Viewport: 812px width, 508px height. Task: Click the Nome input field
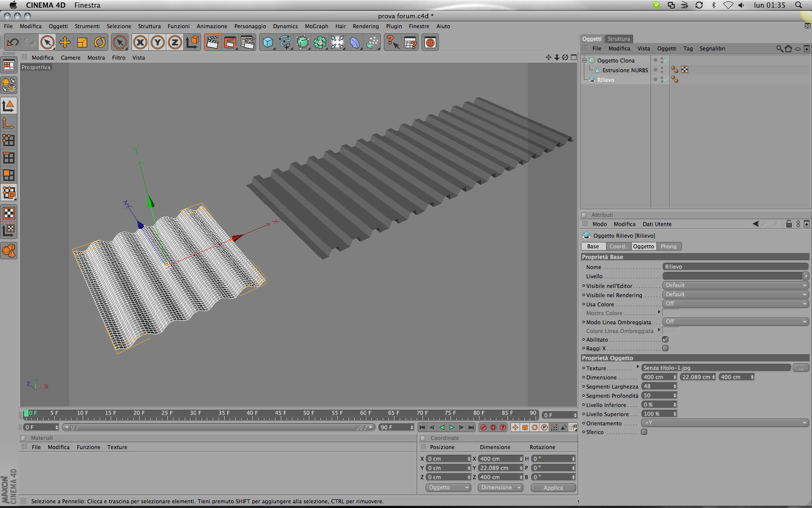click(x=735, y=267)
